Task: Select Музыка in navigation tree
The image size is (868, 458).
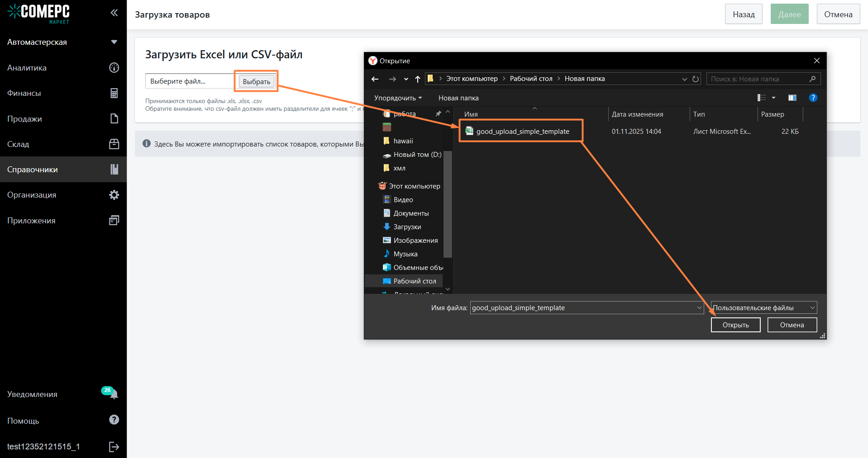Action: point(405,254)
